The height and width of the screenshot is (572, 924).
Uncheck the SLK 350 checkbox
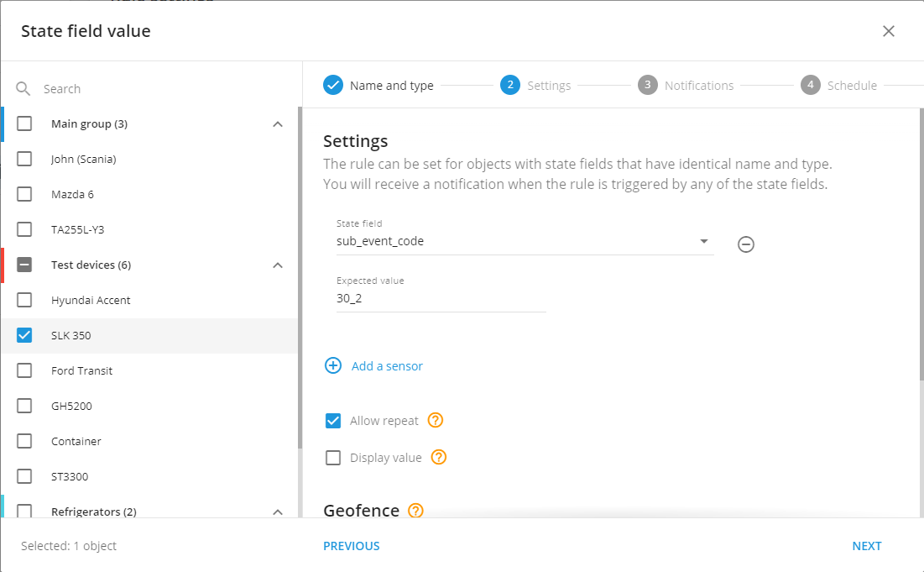pyautogui.click(x=24, y=335)
